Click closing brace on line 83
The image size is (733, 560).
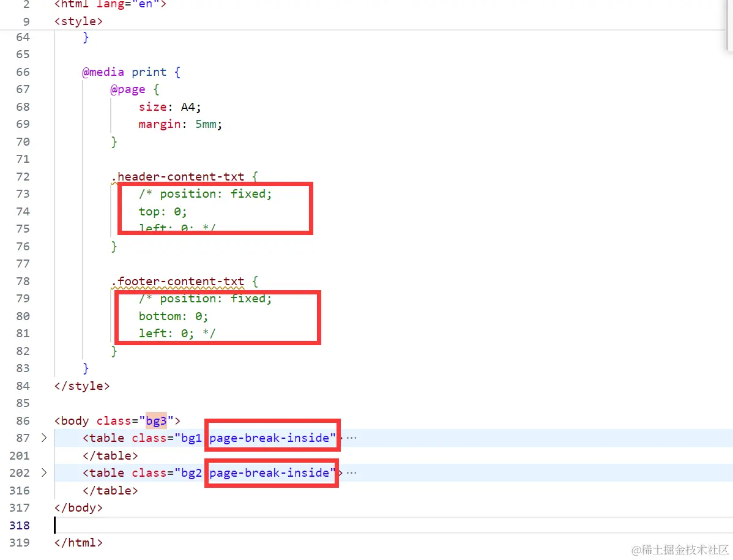click(x=86, y=368)
